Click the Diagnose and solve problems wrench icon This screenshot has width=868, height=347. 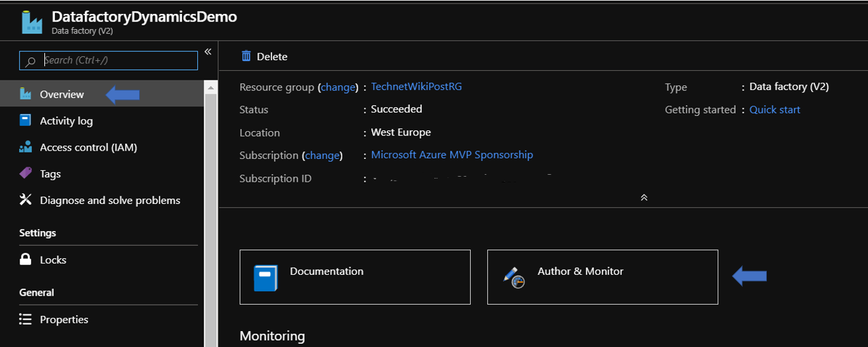(x=25, y=200)
